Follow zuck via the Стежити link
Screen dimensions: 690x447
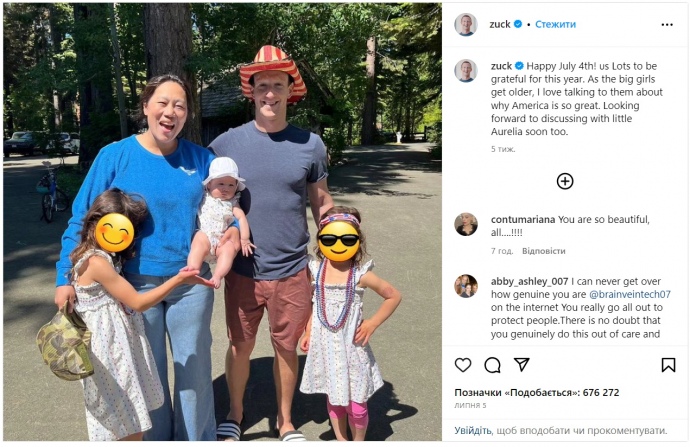click(555, 24)
